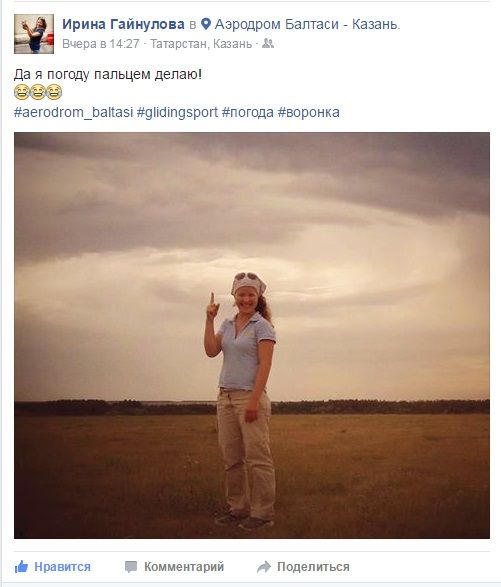The height and width of the screenshot is (587, 501).
Task: Share the post with Поделиться
Action: 313,567
